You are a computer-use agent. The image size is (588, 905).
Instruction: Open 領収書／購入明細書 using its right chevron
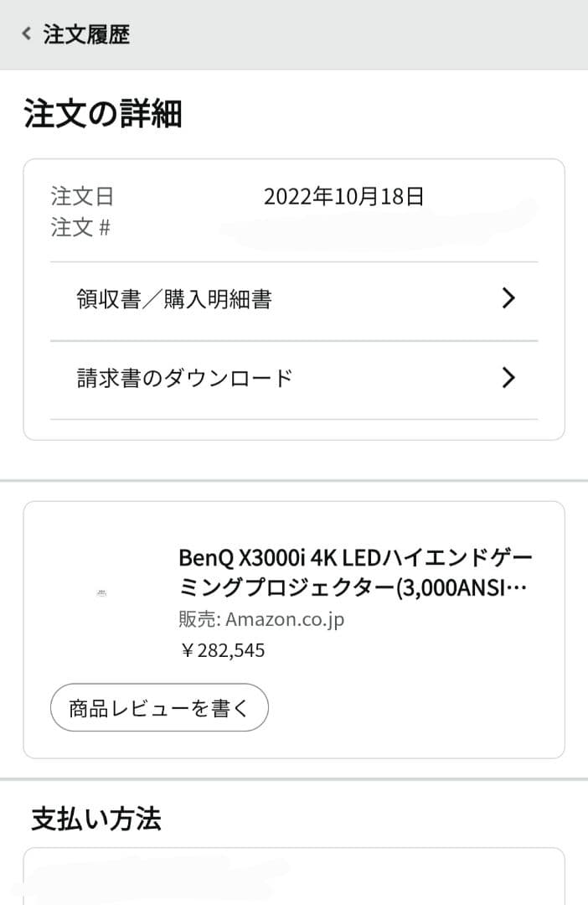click(x=508, y=298)
